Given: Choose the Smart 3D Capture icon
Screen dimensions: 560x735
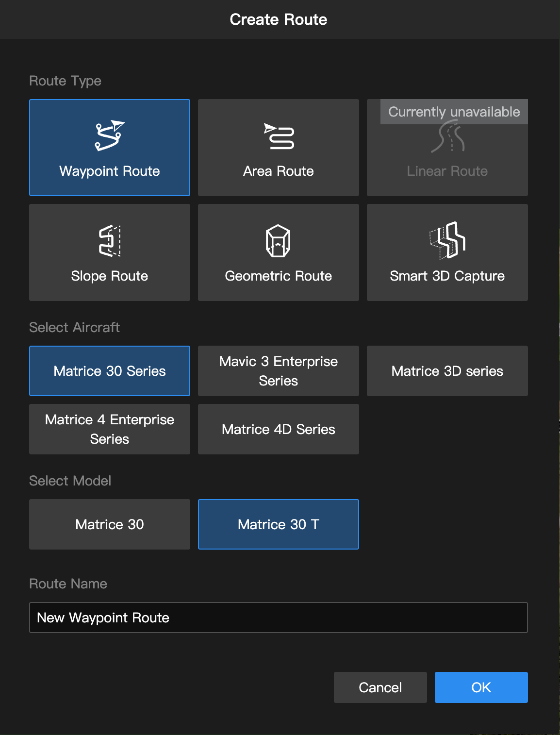Looking at the screenshot, I should 447,240.
